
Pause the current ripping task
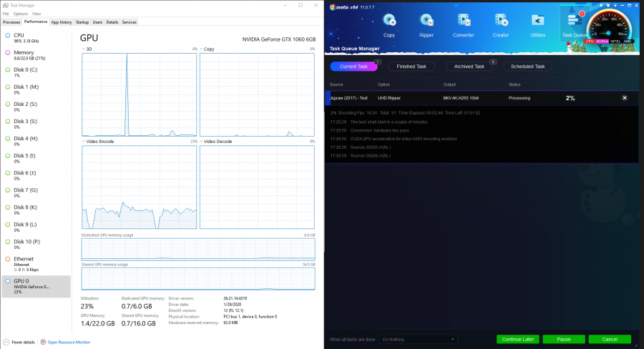click(x=564, y=339)
